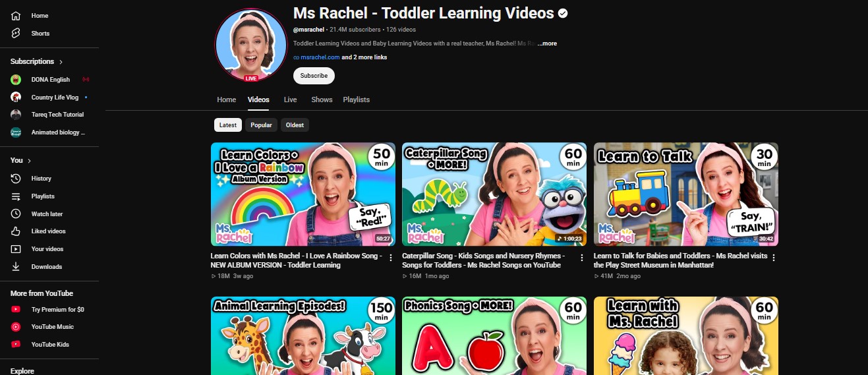868x375 pixels.
Task: Open the channel Playlists tab
Action: pos(356,100)
